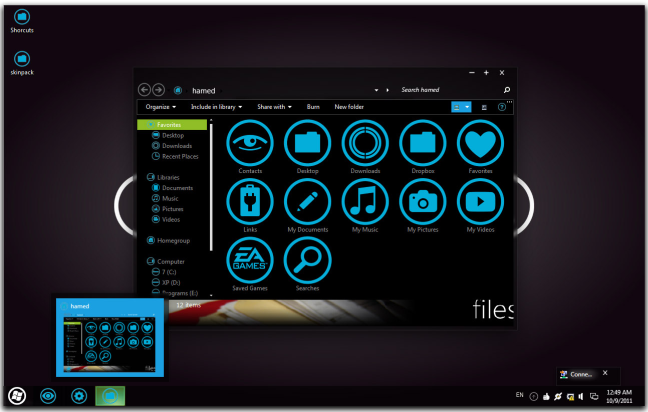Open the skinpack desktop folder

(x=22, y=63)
